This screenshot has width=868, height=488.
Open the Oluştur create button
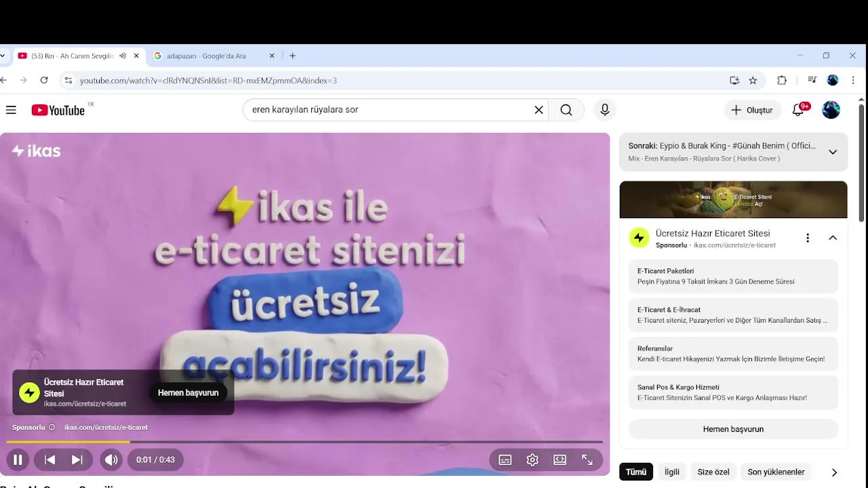752,110
